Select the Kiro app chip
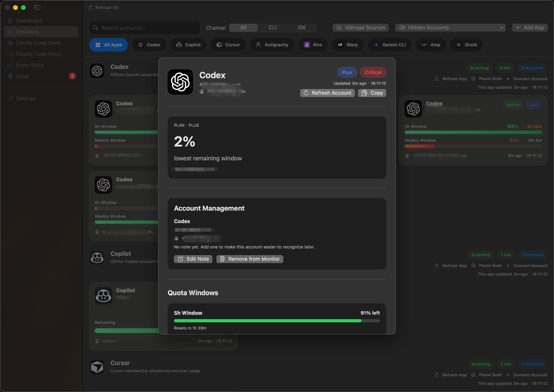 click(313, 45)
